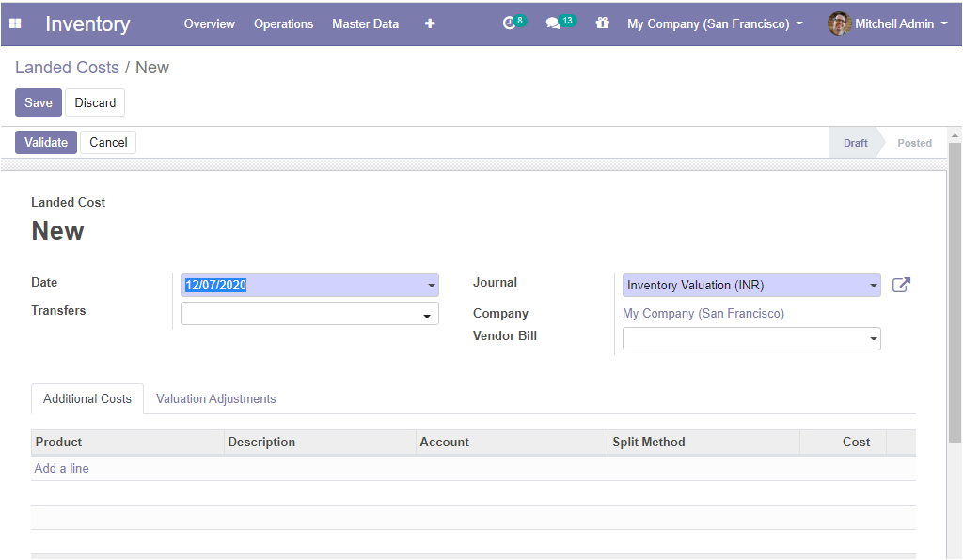Open the Journal selection dropdown arrow
The height and width of the screenshot is (560, 963).
click(874, 286)
